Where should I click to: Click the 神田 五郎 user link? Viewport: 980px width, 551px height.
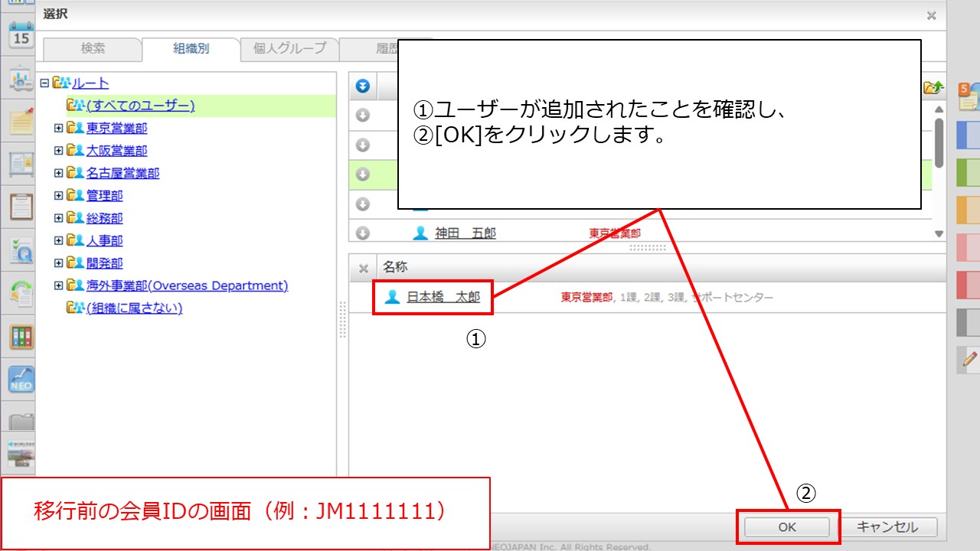[465, 233]
